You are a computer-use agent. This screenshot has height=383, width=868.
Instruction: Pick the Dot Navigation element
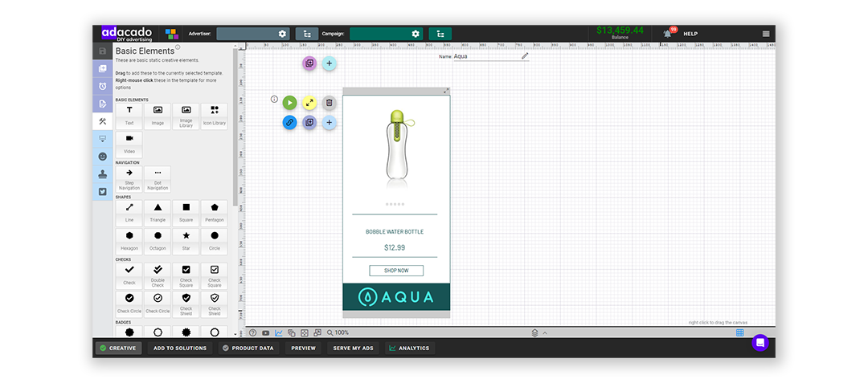[x=158, y=178]
